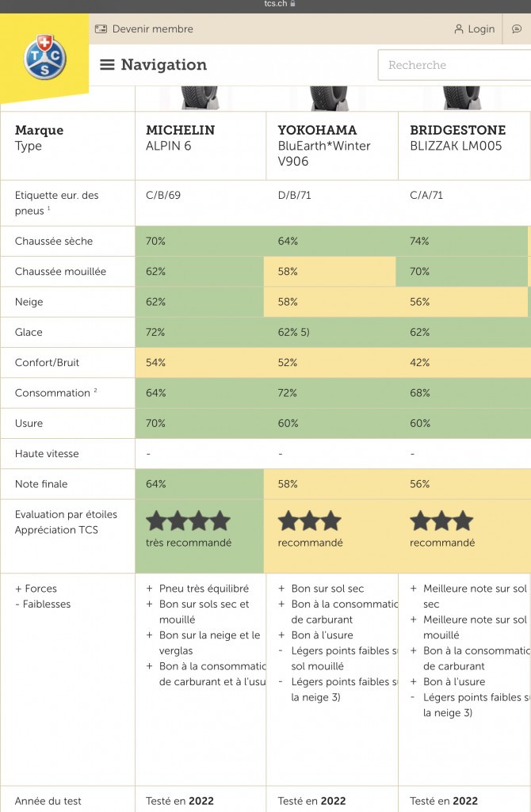Click the Yokohama tire image
Screen dimensions: 531x812
[328, 98]
